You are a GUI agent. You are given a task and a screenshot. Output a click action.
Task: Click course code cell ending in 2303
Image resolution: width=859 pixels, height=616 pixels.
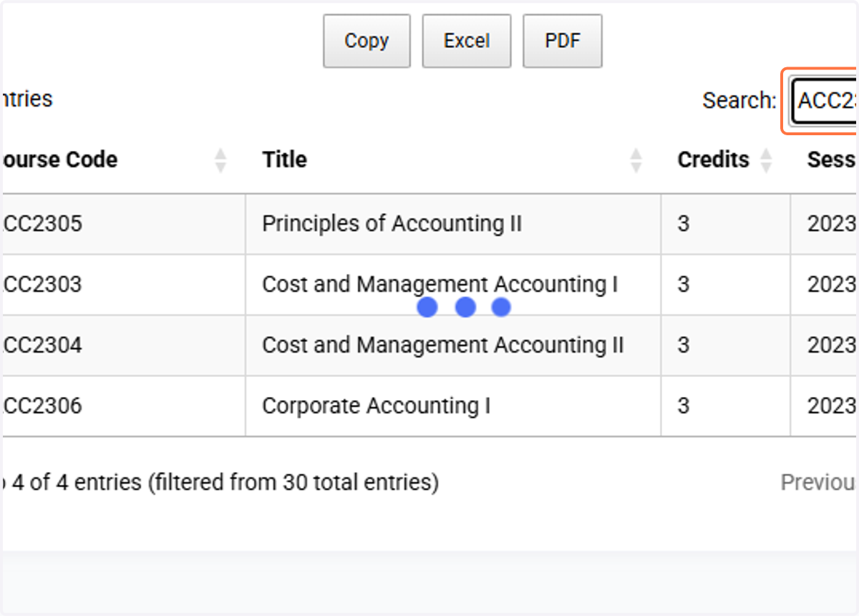click(123, 285)
